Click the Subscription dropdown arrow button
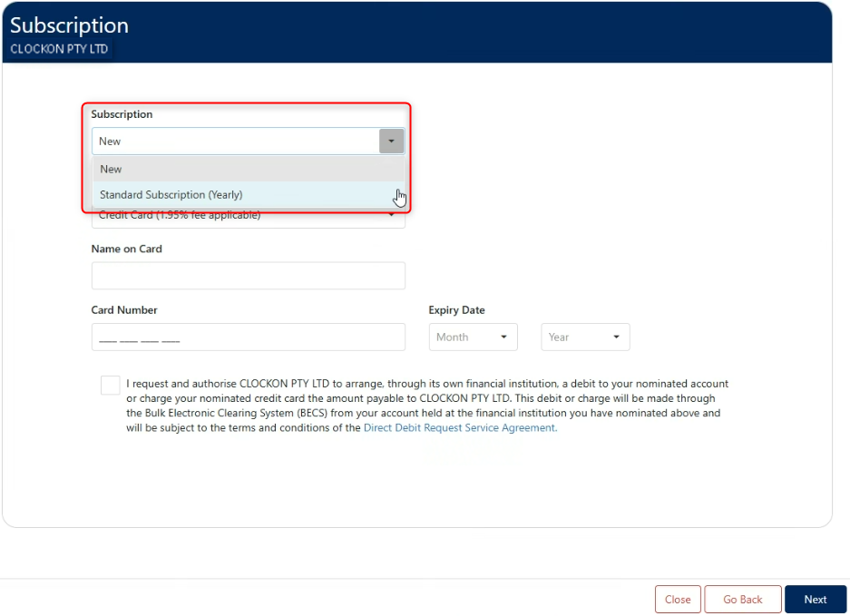Image resolution: width=850 pixels, height=616 pixels. click(391, 141)
